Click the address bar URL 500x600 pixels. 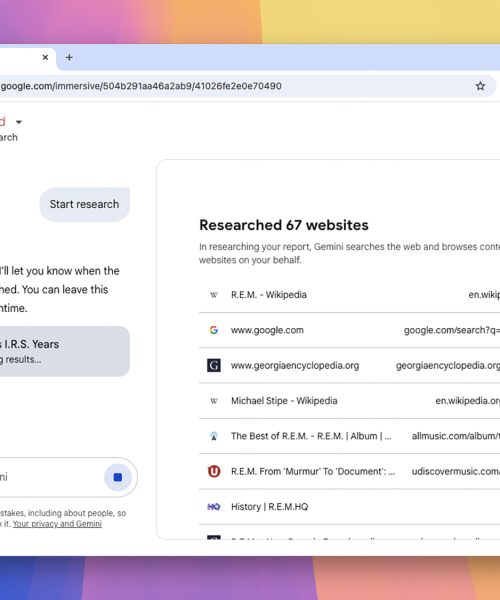tap(141, 86)
